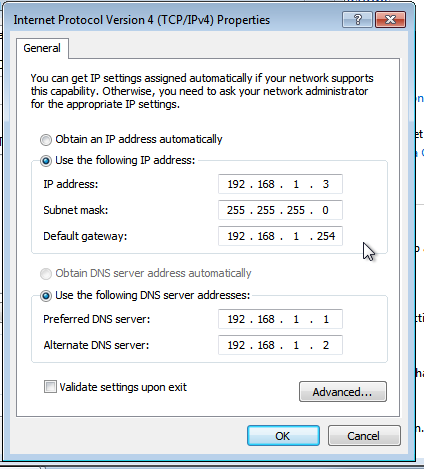Click the help question mark button
This screenshot has width=424, height=469.
(358, 20)
